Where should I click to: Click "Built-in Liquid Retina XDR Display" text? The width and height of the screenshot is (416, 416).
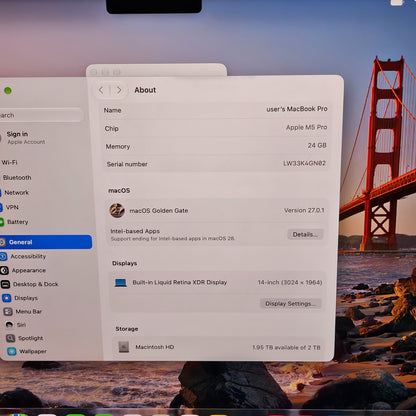pyautogui.click(x=180, y=282)
